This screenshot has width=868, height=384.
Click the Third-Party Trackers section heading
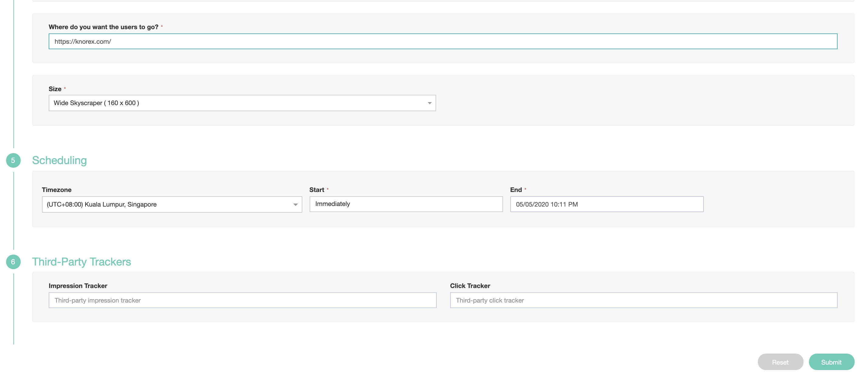point(81,262)
